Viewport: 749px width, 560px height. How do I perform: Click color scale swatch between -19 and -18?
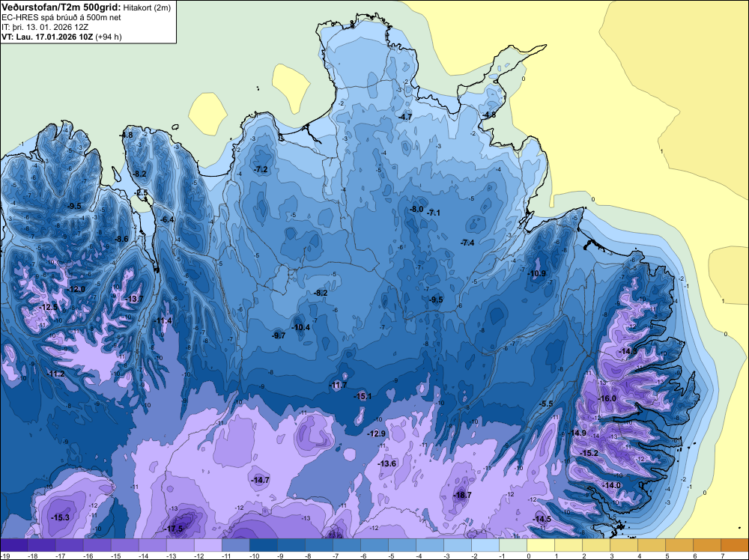tap(14, 545)
